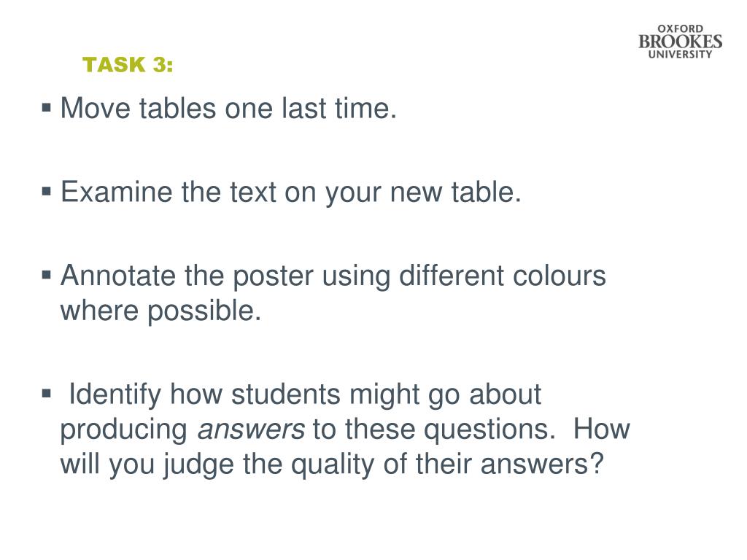Click the bullet marker before Move tables
The width and height of the screenshot is (747, 560).
(x=46, y=108)
